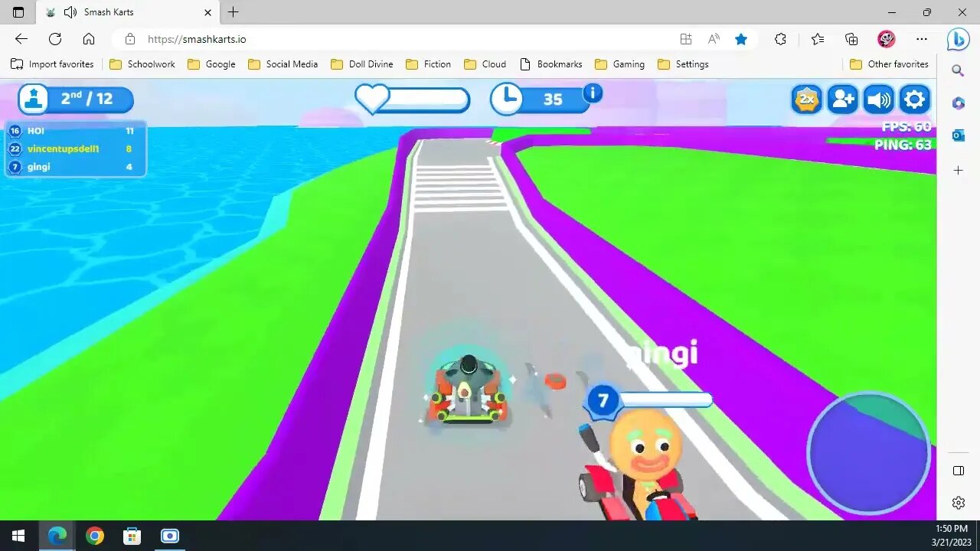Expand the Cloud favorites folder
This screenshot has width=980, height=551.
tap(485, 64)
